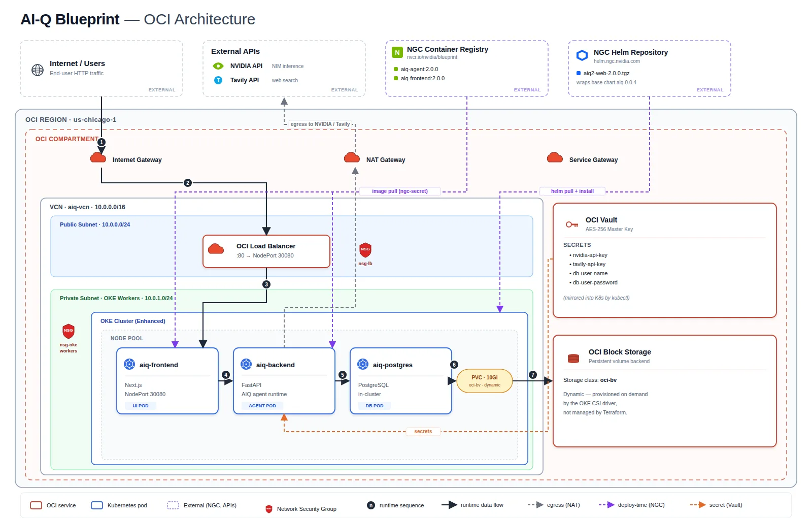Click the helm pull + install label

pos(572,191)
